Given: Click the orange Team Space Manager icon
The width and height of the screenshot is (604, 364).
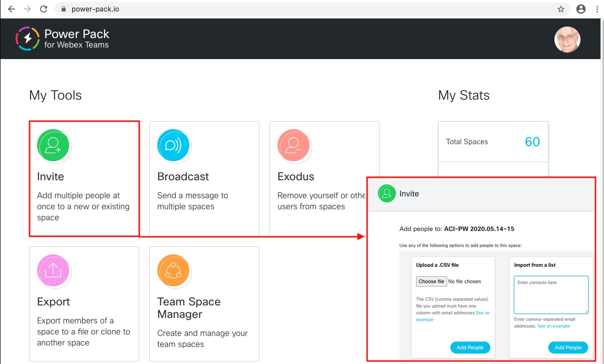Looking at the screenshot, I should click(x=173, y=270).
